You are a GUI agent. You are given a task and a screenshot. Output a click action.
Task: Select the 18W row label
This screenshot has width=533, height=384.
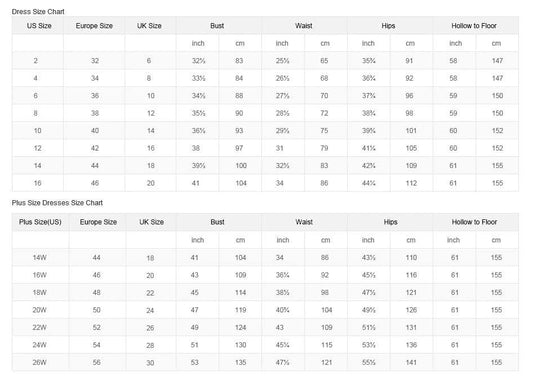pos(39,293)
